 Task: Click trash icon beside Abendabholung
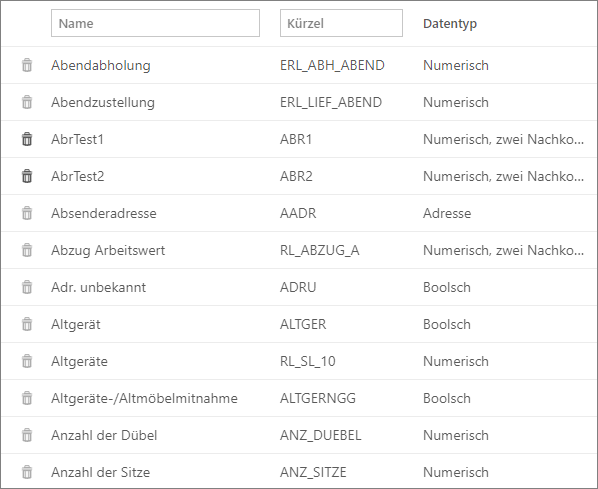click(27, 65)
